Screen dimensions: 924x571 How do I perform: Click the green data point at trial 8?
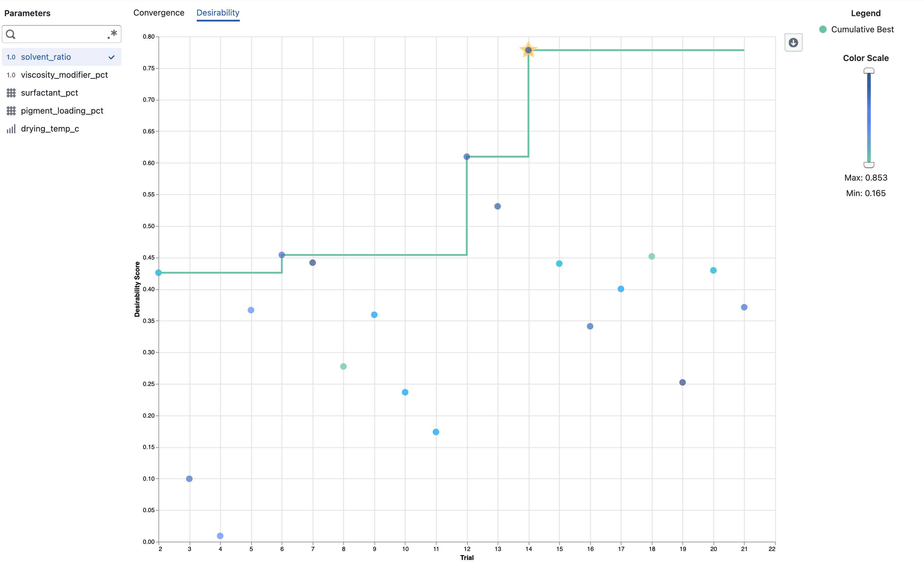(343, 367)
